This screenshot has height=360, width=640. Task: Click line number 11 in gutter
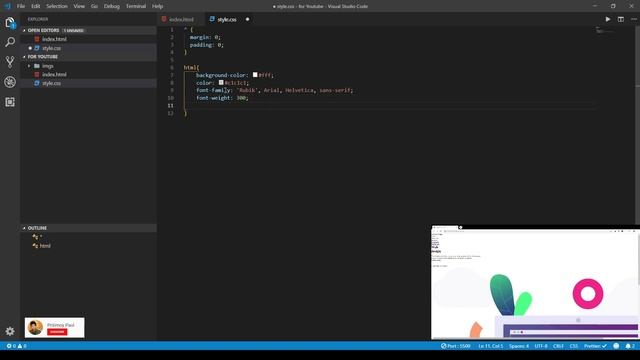(171, 106)
